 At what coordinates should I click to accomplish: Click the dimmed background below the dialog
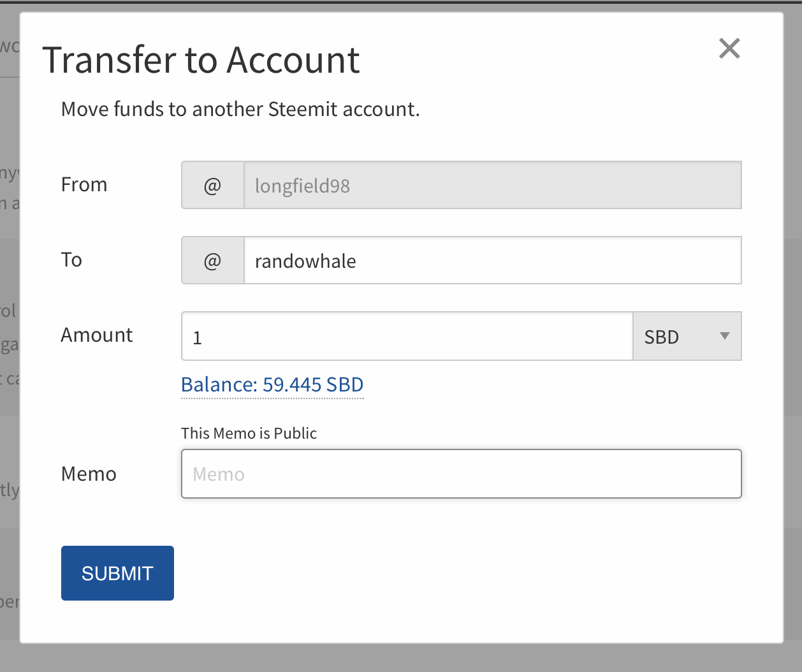tap(401, 659)
